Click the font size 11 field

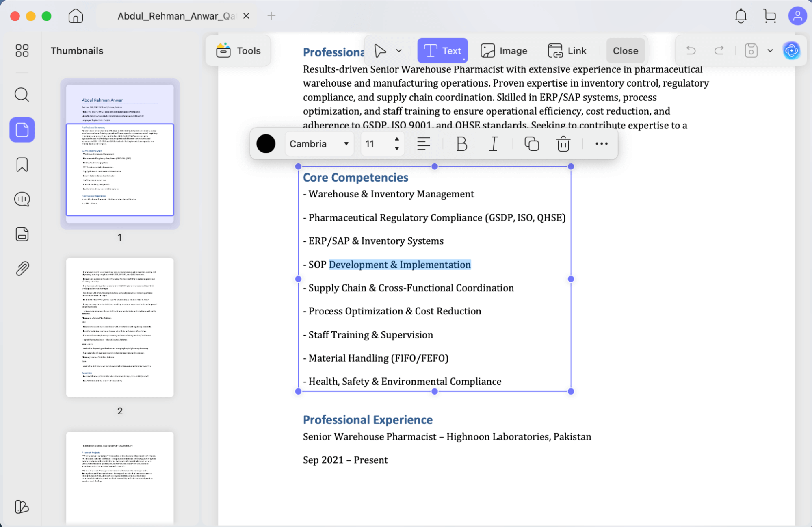[376, 144]
